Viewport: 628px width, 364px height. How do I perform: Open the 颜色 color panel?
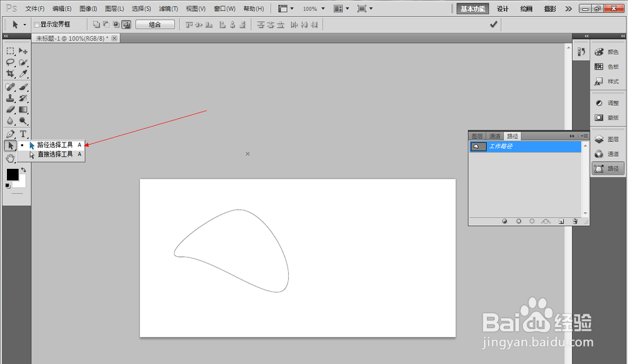pos(607,52)
